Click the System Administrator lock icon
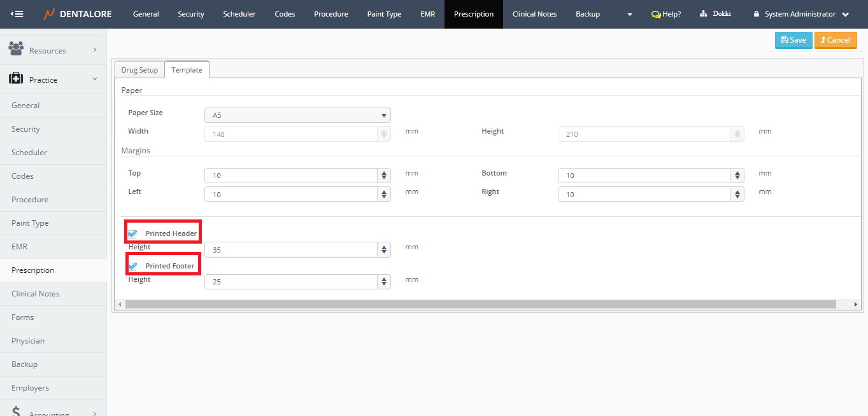 pyautogui.click(x=756, y=14)
